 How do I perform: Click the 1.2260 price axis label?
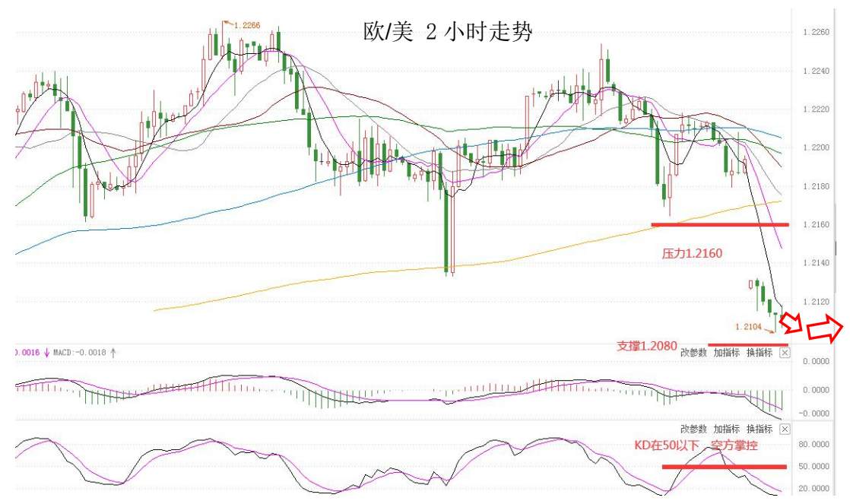coord(816,33)
